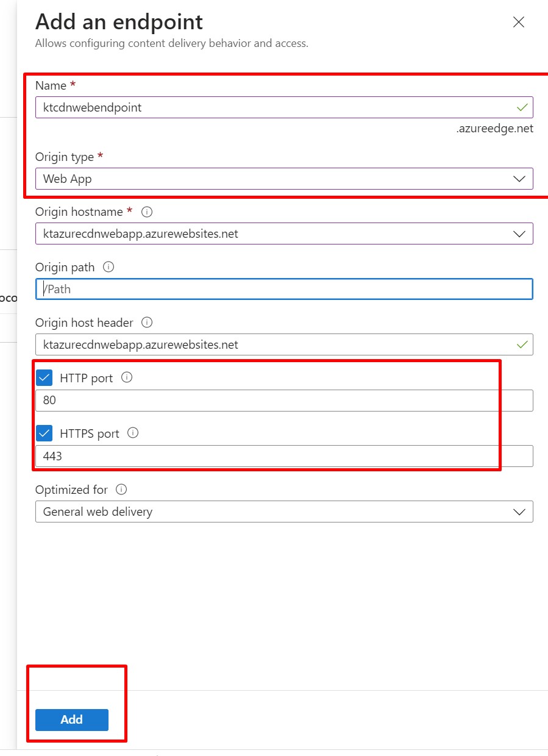Click the Add button
The height and width of the screenshot is (756, 548).
pos(72,719)
